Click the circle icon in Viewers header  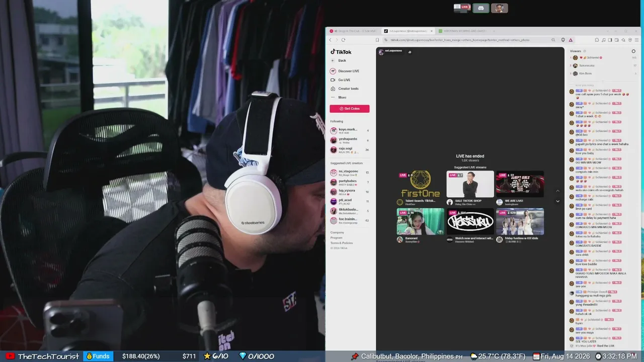633,51
